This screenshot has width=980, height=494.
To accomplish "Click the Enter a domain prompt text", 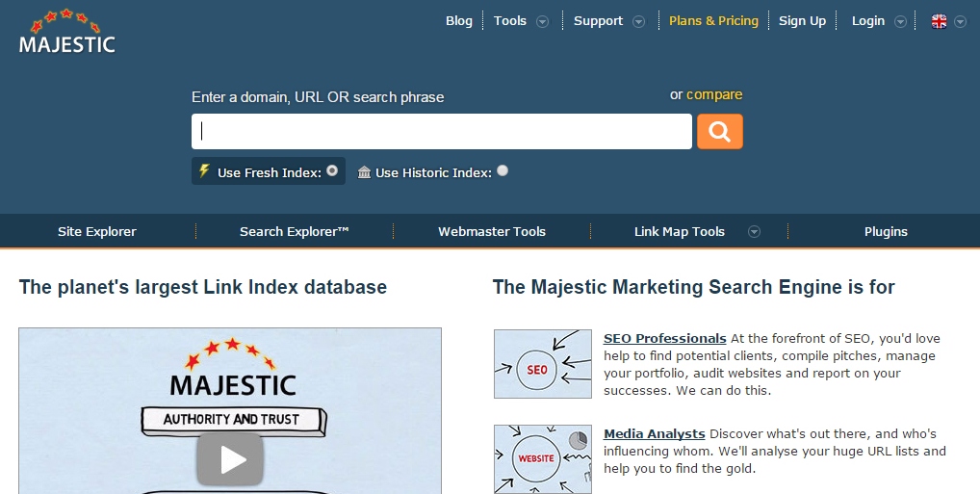I will click(318, 97).
